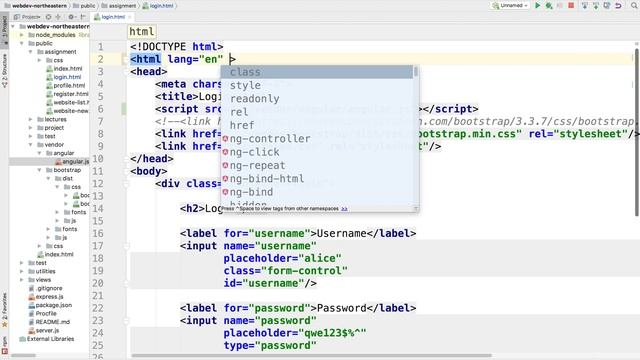Open the npm tool window

click(x=4, y=345)
